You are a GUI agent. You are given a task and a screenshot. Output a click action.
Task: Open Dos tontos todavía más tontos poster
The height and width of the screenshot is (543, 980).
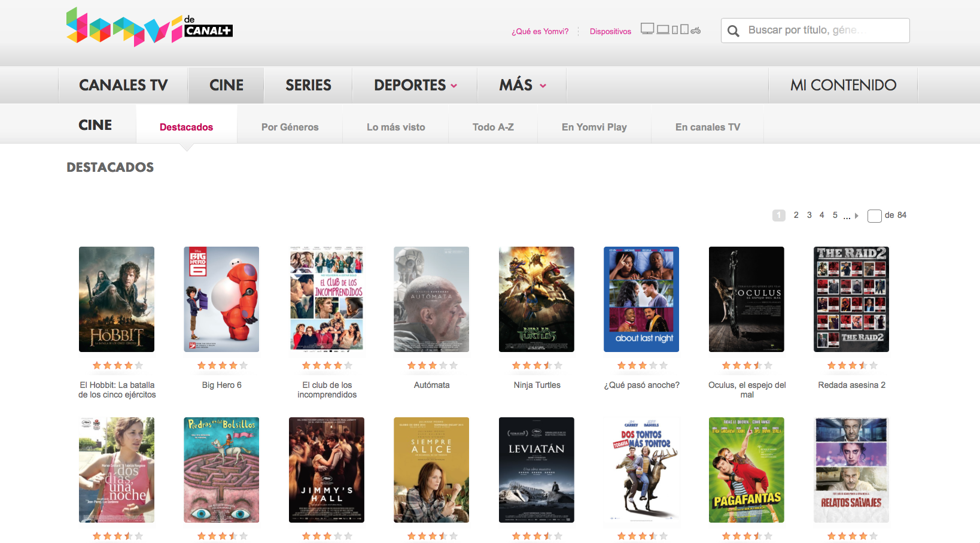click(641, 470)
